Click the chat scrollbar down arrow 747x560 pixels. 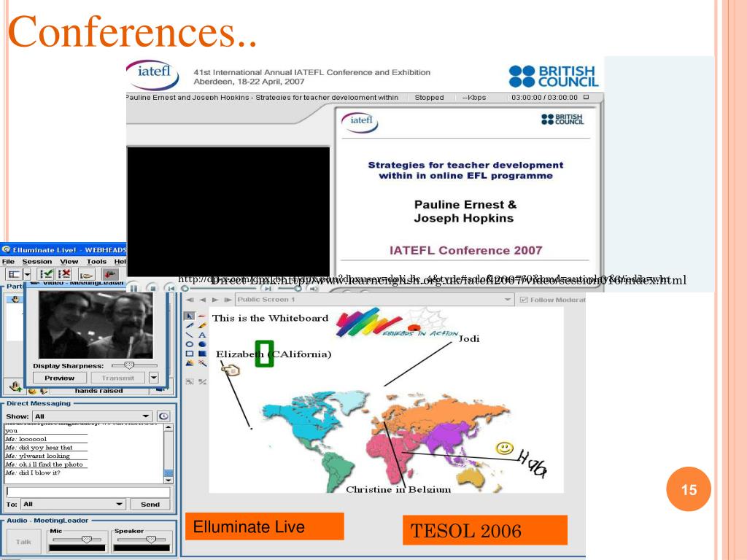(x=169, y=480)
